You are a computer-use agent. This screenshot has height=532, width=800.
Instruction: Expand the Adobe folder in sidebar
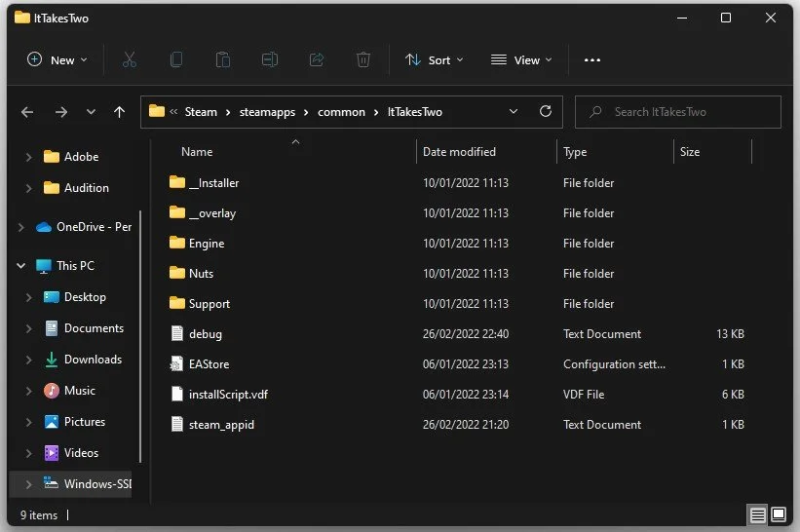point(28,157)
